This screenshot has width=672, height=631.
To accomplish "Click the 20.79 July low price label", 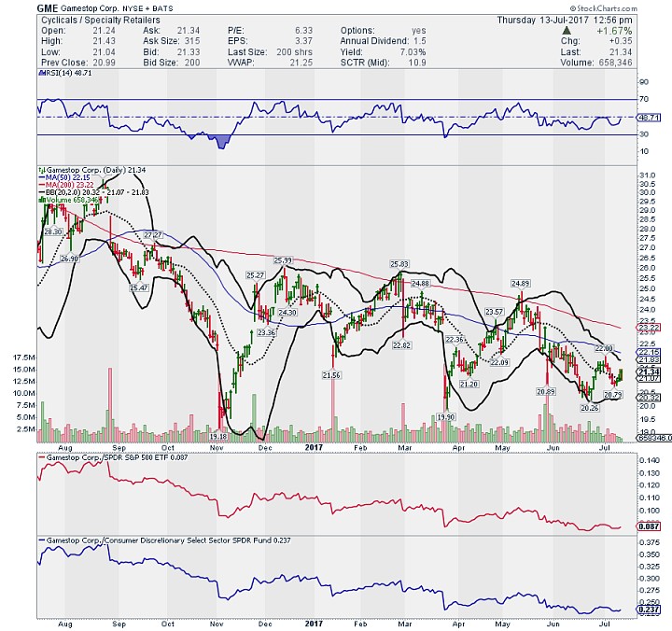I will tap(613, 394).
